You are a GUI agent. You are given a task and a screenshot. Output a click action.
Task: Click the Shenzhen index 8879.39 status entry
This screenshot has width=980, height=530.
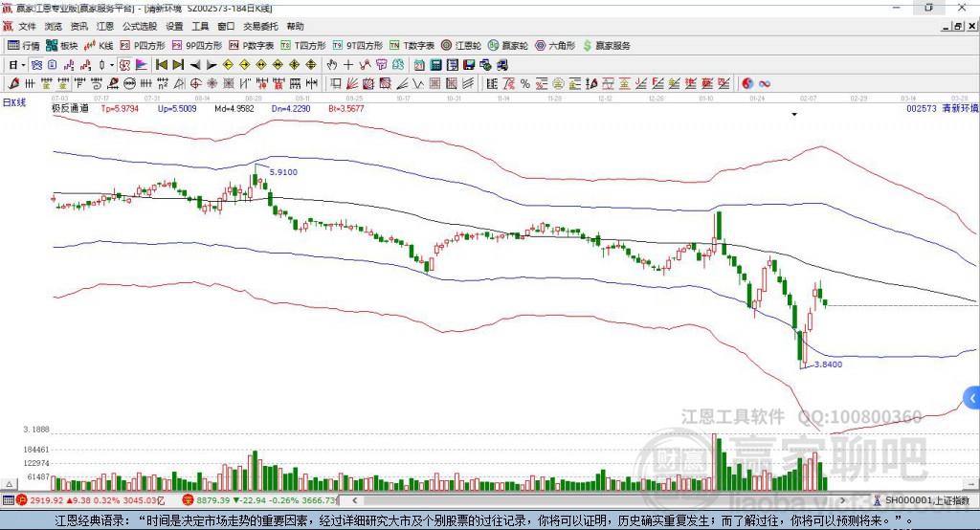pyautogui.click(x=261, y=500)
